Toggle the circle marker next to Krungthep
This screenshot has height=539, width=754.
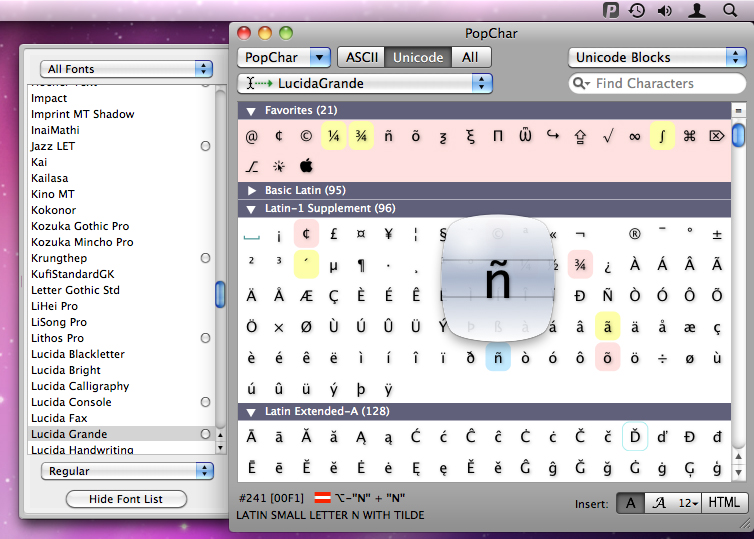(x=205, y=258)
